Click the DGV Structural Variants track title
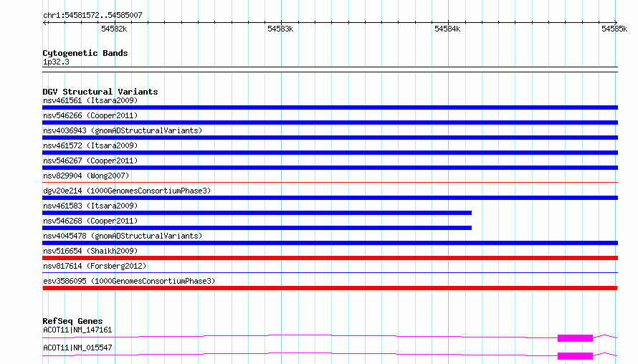 [x=100, y=92]
